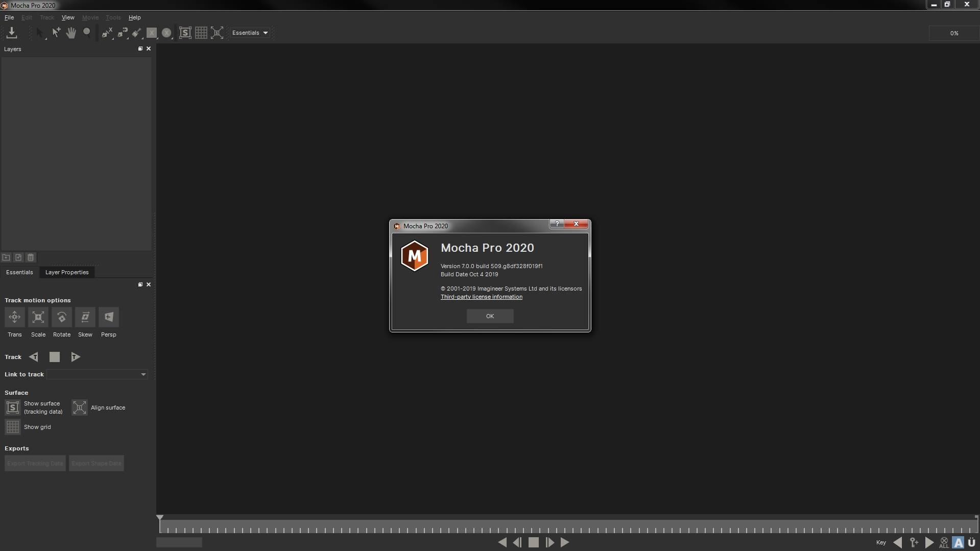Click Align surface button in panel
Image resolution: width=980 pixels, height=551 pixels.
(80, 408)
